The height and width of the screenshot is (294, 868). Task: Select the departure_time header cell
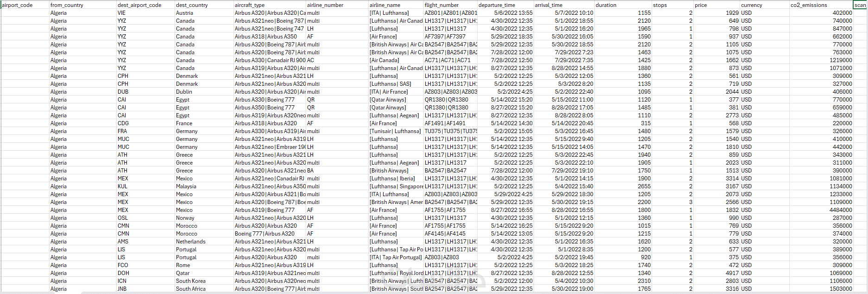[505, 5]
